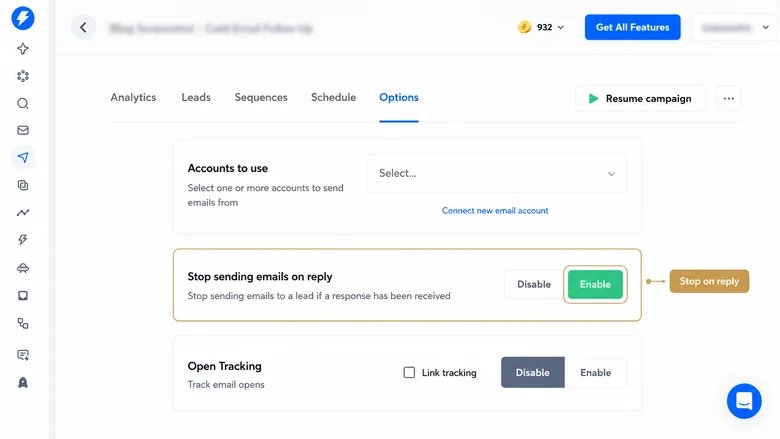Select the Options tab

click(399, 97)
